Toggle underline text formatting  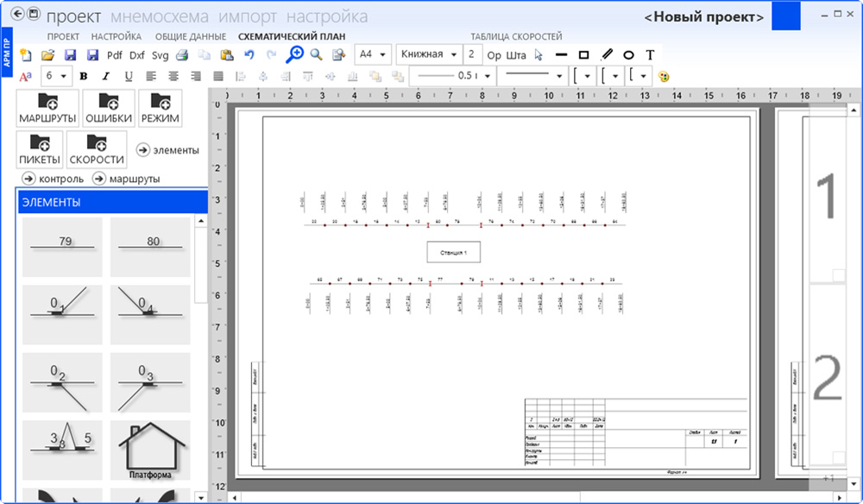coord(129,77)
